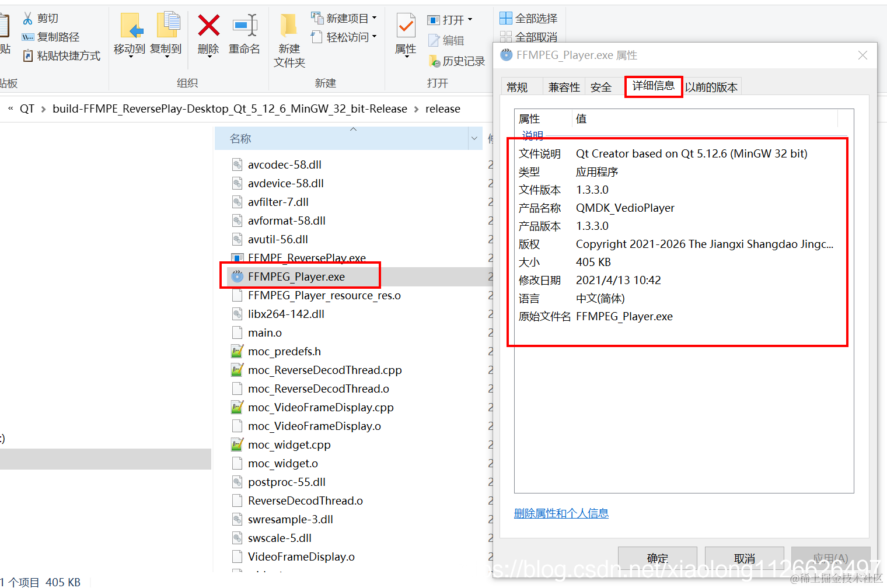887x588 pixels.
Task: Click Paste shortcut (粘贴快捷方式)
Action: [61, 56]
